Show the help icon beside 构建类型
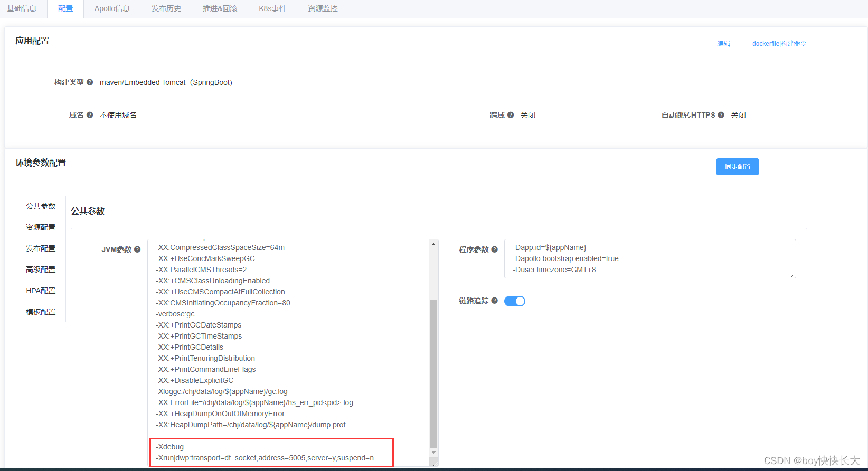 pyautogui.click(x=90, y=82)
